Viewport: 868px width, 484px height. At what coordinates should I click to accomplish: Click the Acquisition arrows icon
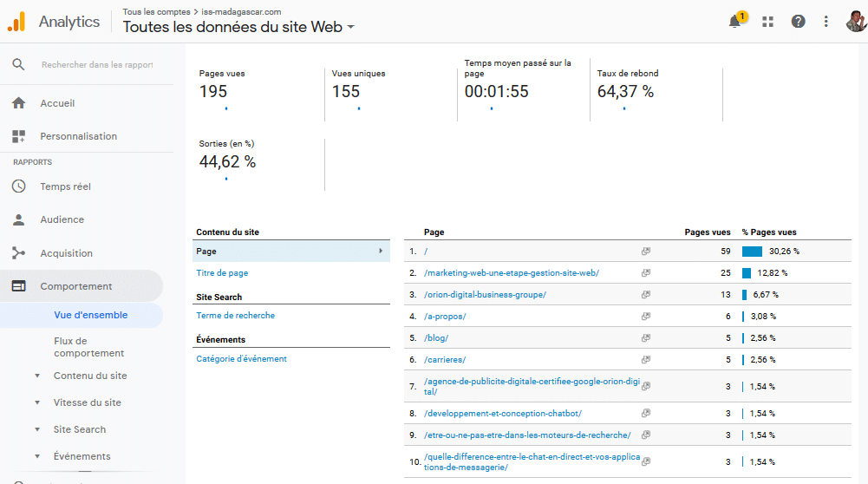coord(19,253)
